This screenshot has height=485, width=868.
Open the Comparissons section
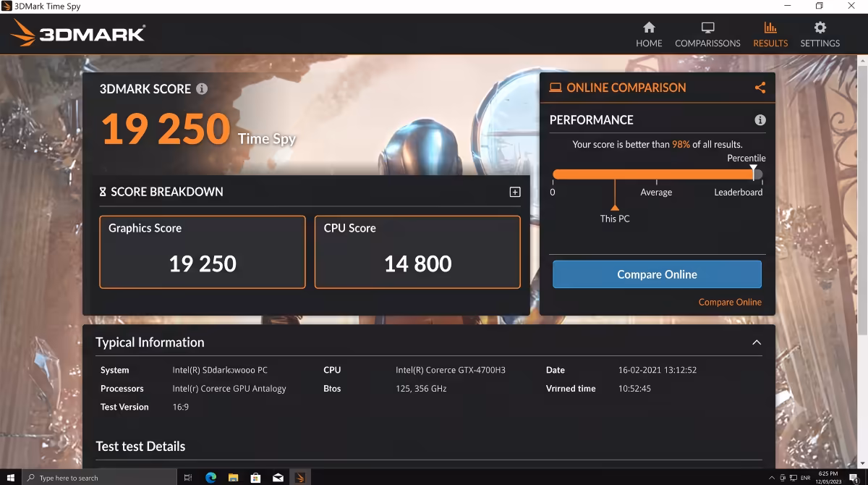coord(707,34)
